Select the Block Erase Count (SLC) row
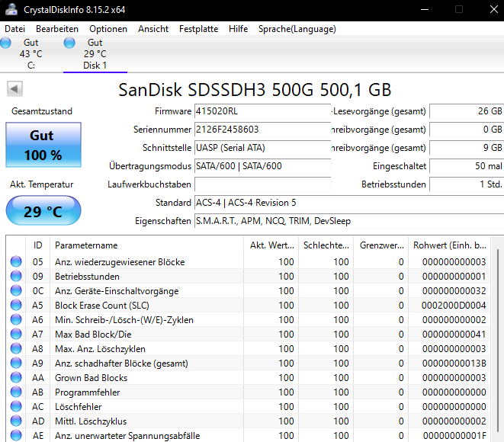 tap(249, 305)
